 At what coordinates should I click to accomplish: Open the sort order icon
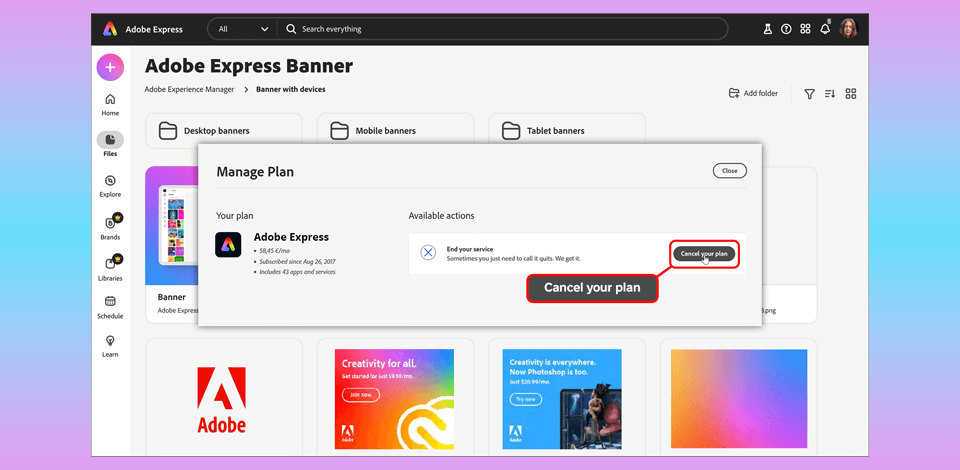pyautogui.click(x=830, y=94)
